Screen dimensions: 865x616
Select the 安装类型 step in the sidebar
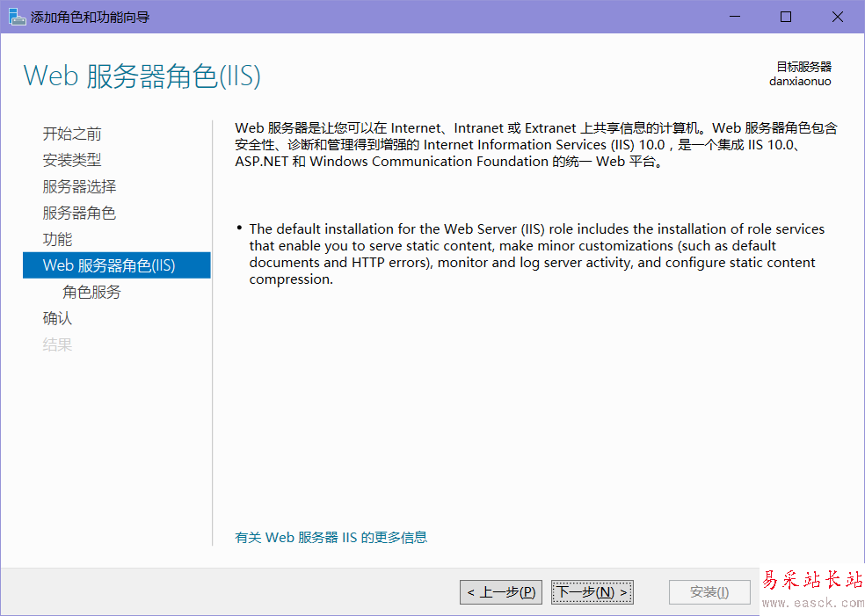click(x=72, y=160)
